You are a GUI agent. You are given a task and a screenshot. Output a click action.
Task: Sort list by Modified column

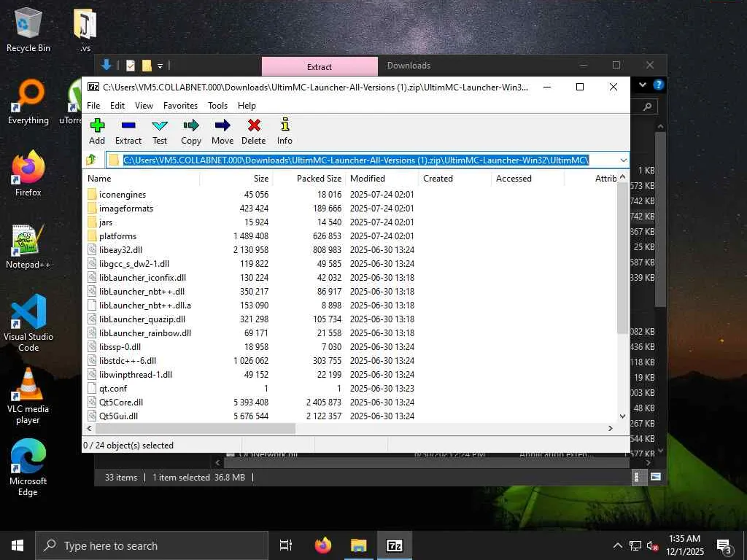click(x=382, y=179)
